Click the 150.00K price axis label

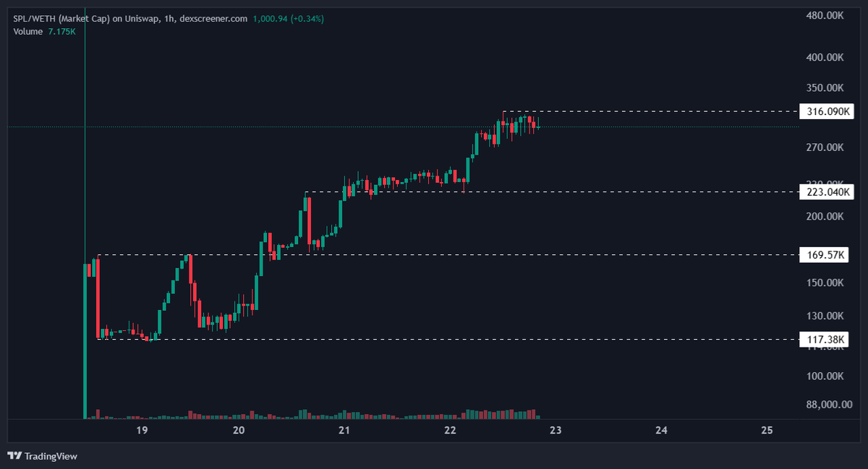click(825, 283)
